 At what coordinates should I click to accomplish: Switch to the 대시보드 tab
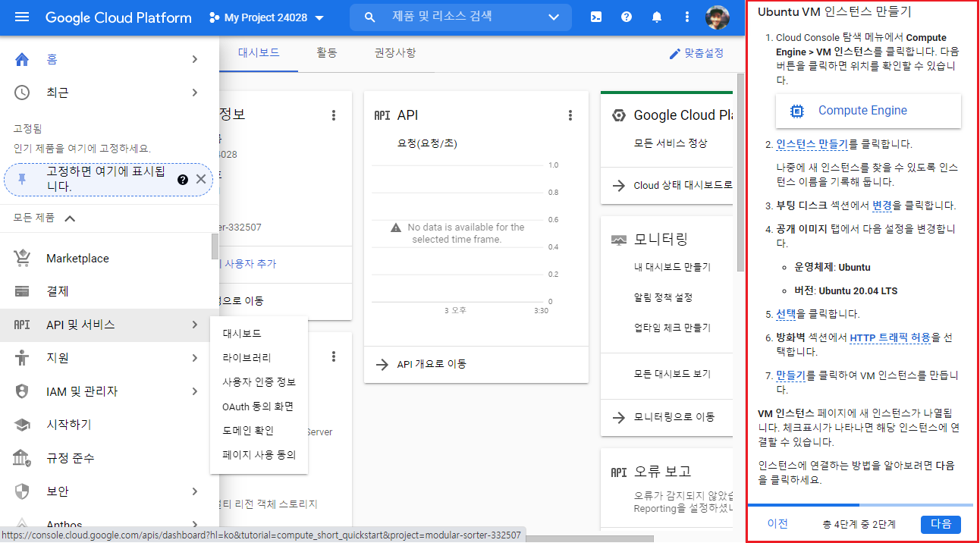pyautogui.click(x=259, y=53)
